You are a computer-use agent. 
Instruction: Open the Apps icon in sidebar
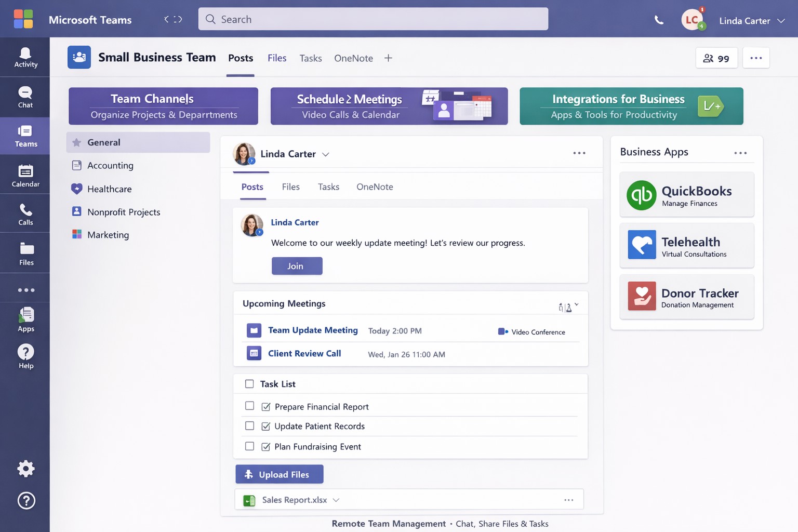tap(25, 319)
